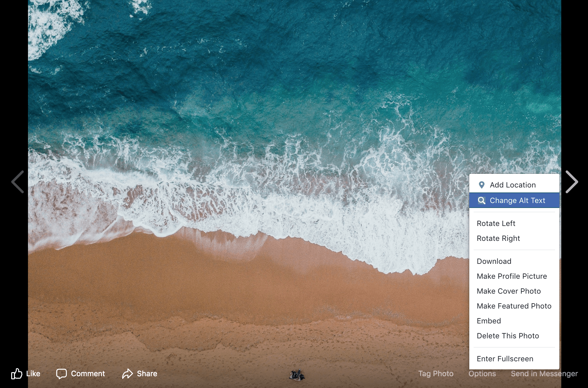Choose Make Featured Photo
Screen dimensions: 588x388
tap(514, 306)
